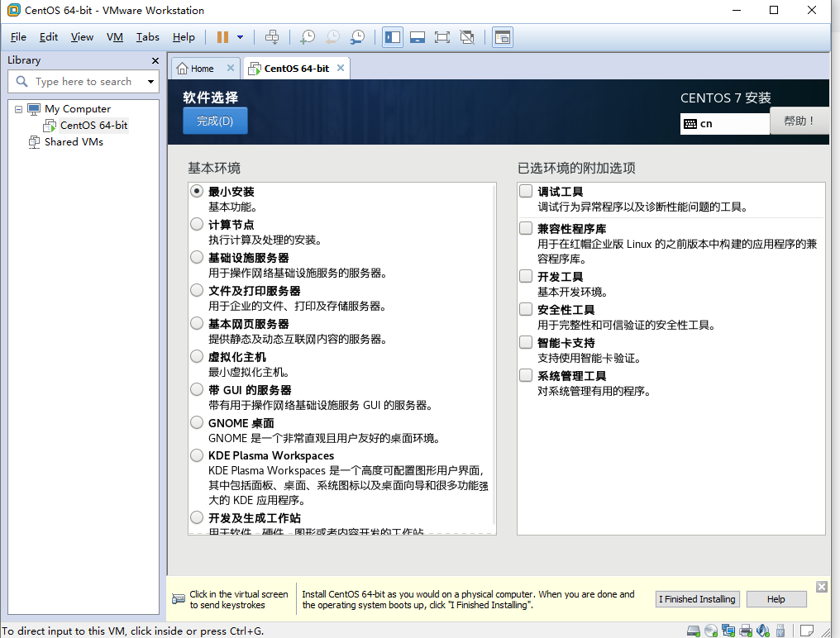
Task: Collapse the My Computer tree node
Action: click(x=19, y=109)
